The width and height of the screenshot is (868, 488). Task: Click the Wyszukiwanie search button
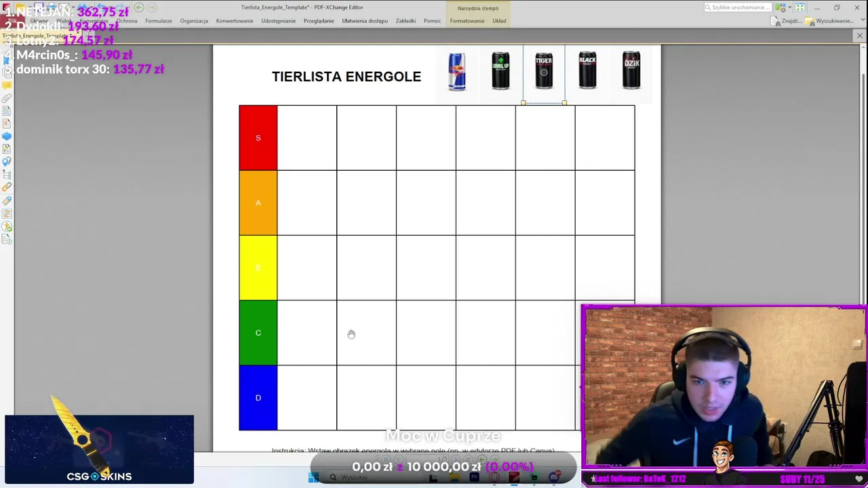point(829,21)
